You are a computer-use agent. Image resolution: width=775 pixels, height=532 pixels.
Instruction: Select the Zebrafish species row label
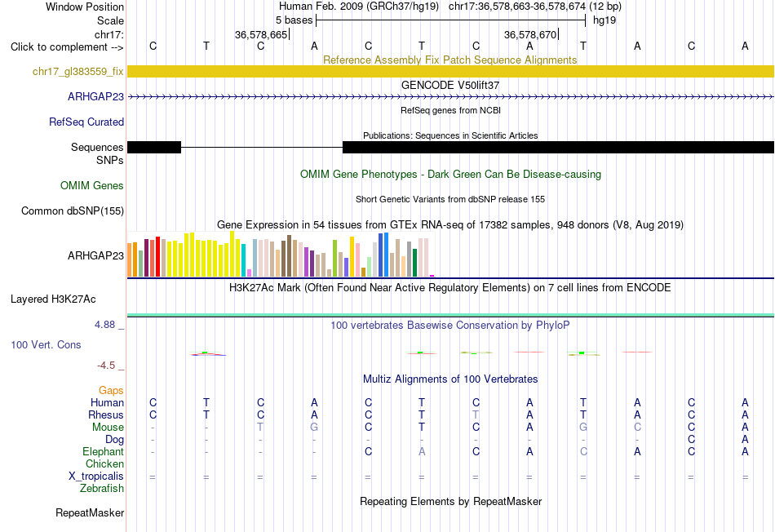[102, 488]
